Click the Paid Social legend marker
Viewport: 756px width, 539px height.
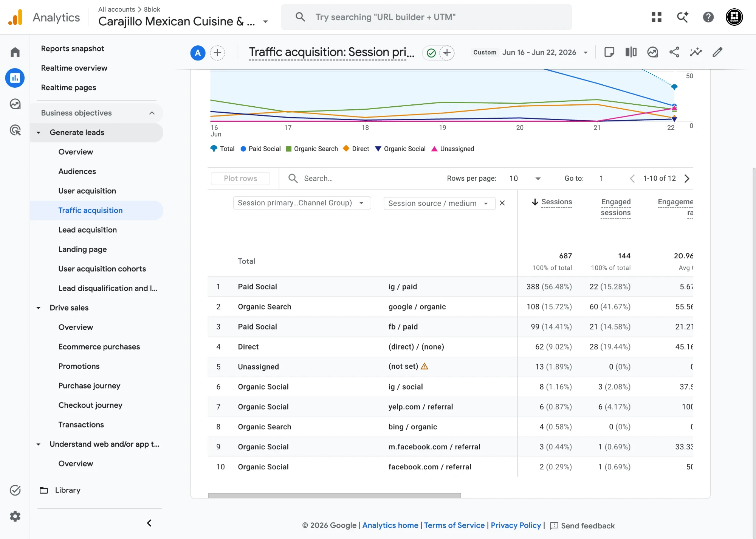pyautogui.click(x=243, y=149)
